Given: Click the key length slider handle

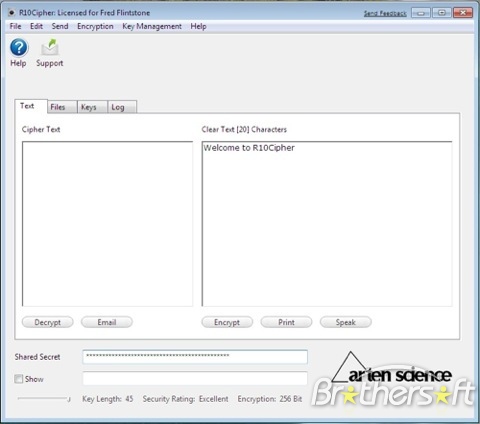Looking at the screenshot, I should (69, 399).
